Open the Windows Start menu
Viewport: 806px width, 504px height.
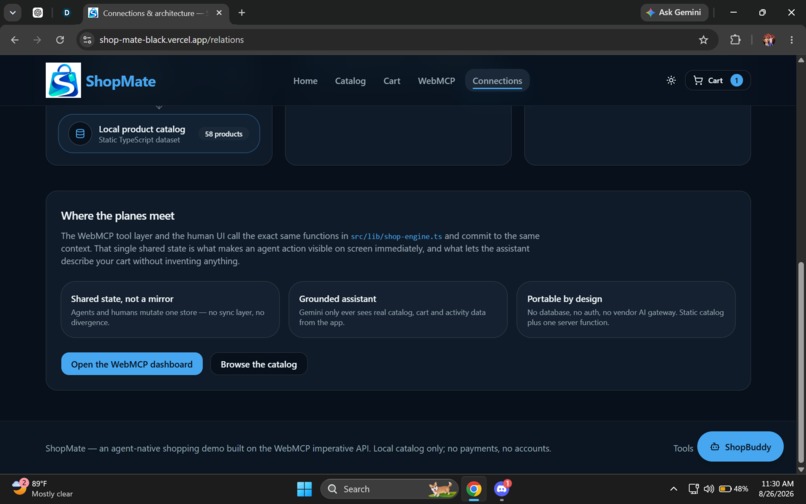click(304, 489)
